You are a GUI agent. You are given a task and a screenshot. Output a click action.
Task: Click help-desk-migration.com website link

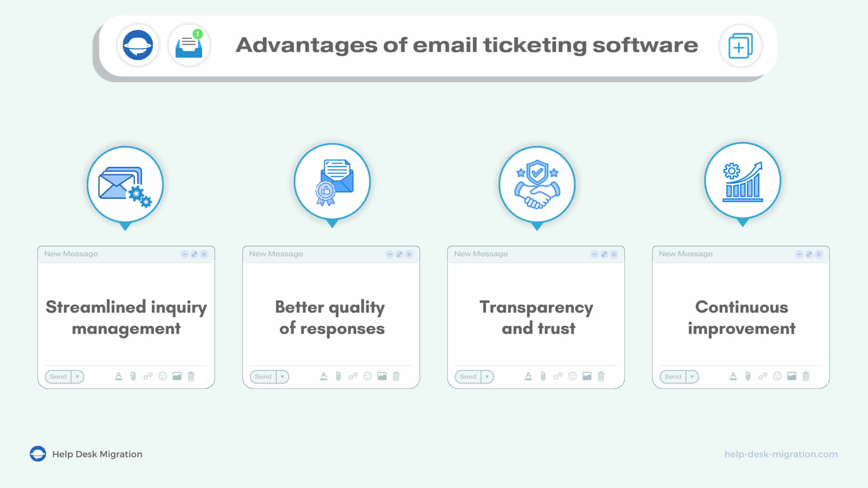(x=778, y=454)
